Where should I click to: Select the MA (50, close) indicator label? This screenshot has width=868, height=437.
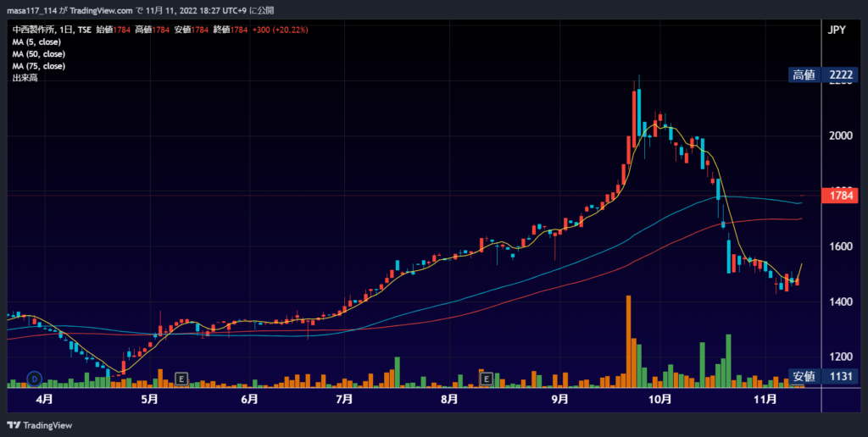39,54
